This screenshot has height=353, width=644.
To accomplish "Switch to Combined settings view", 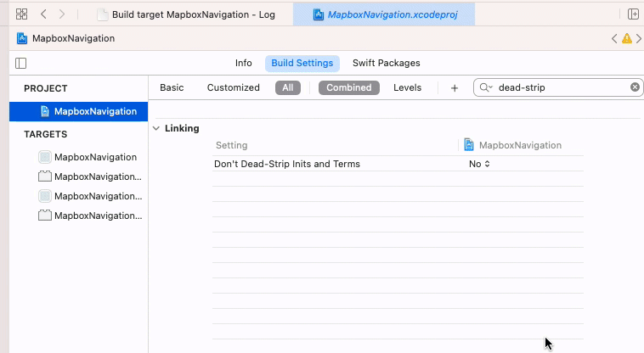I will click(x=349, y=87).
